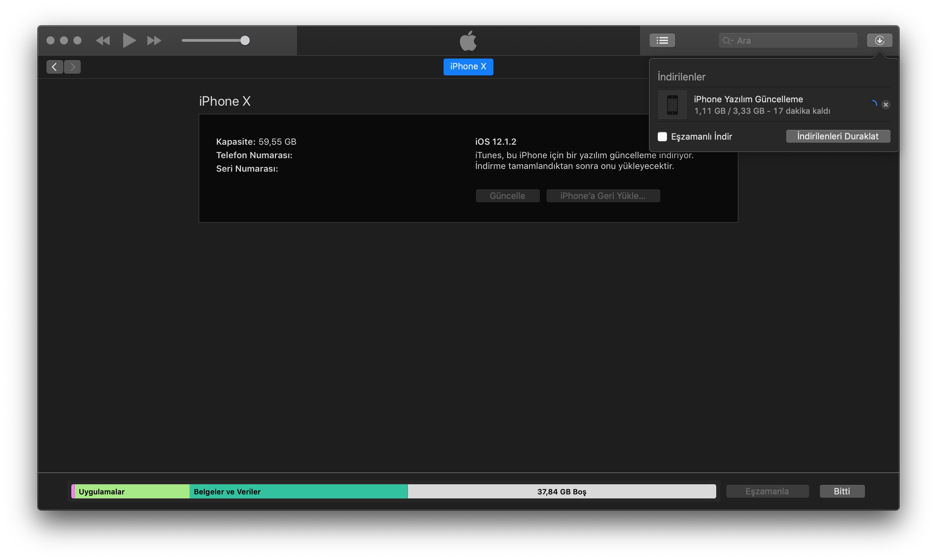The image size is (937, 560).
Task: Click the Play button
Action: pyautogui.click(x=129, y=40)
